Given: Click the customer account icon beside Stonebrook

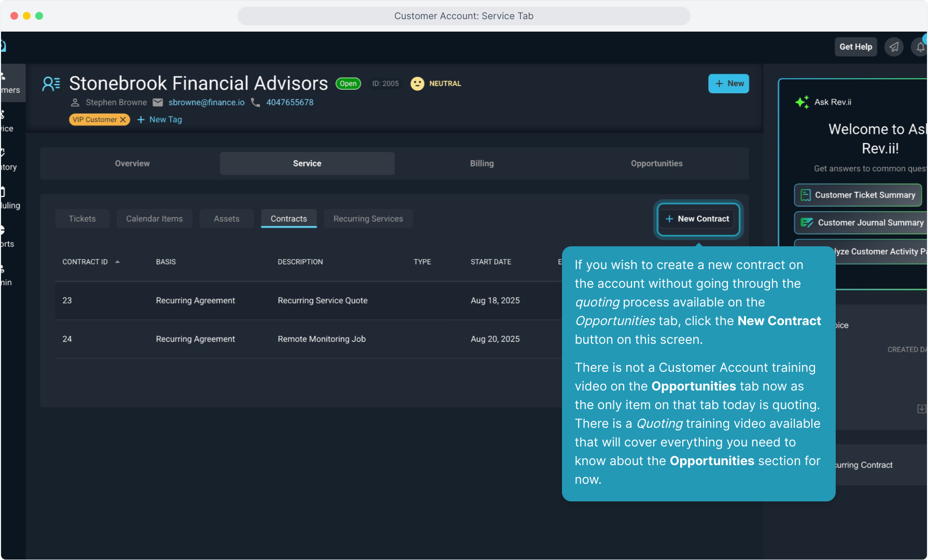Looking at the screenshot, I should pos(51,83).
